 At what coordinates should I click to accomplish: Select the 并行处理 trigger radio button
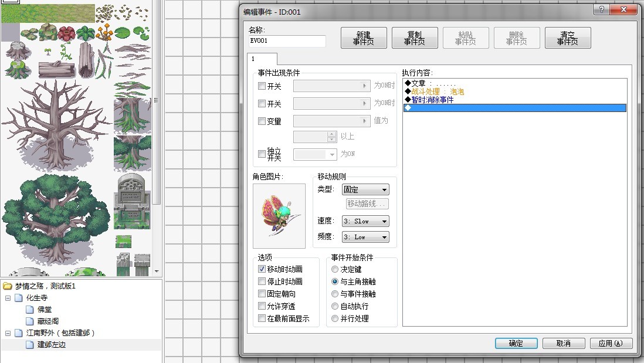click(x=335, y=318)
